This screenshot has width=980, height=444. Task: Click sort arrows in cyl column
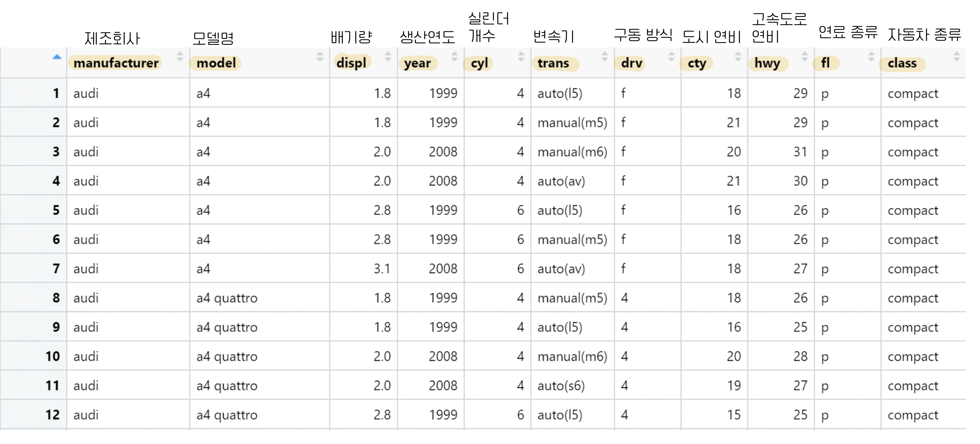521,57
